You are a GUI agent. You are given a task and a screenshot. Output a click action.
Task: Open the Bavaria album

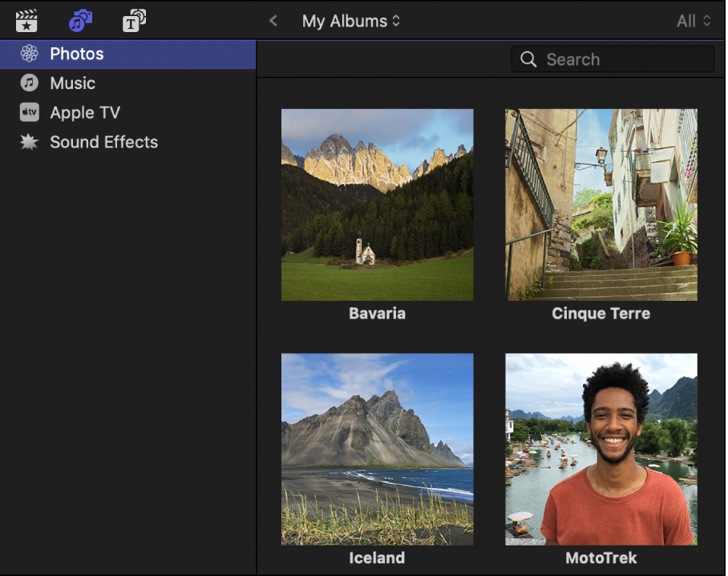point(377,205)
